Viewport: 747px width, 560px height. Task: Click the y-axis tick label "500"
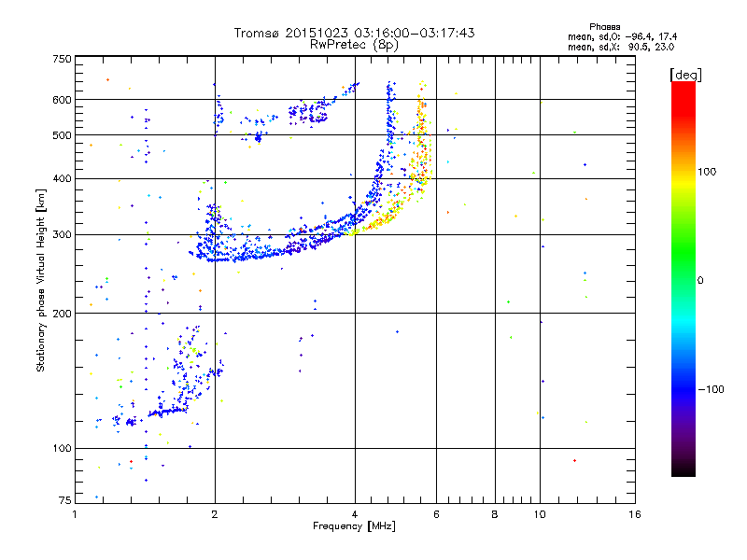click(62, 135)
